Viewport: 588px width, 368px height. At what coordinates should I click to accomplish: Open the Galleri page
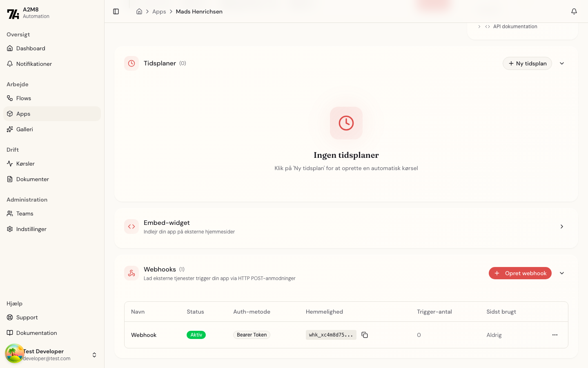(24, 129)
